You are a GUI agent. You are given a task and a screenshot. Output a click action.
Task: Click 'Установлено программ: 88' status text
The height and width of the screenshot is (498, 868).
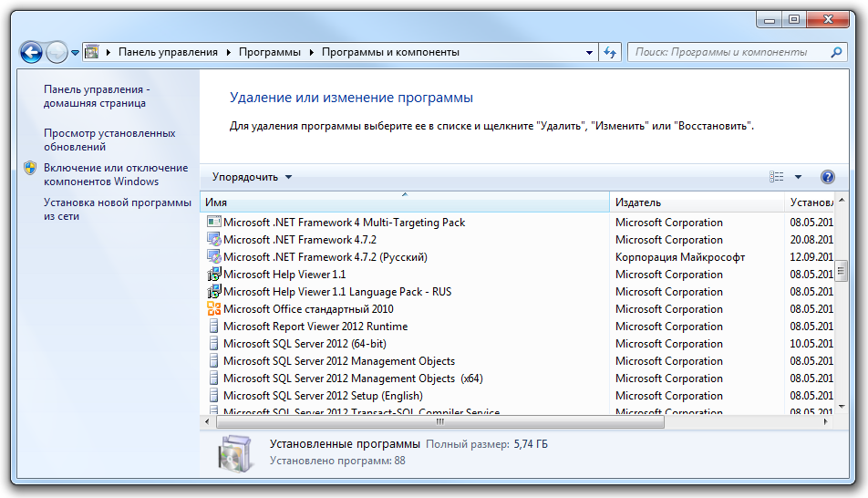coord(337,461)
